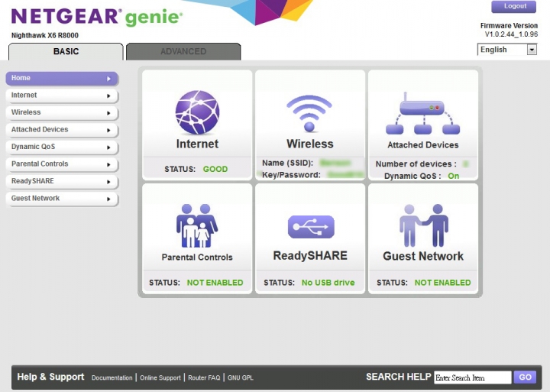This screenshot has width=550, height=392.
Task: Click the Logout button
Action: (x=514, y=6)
